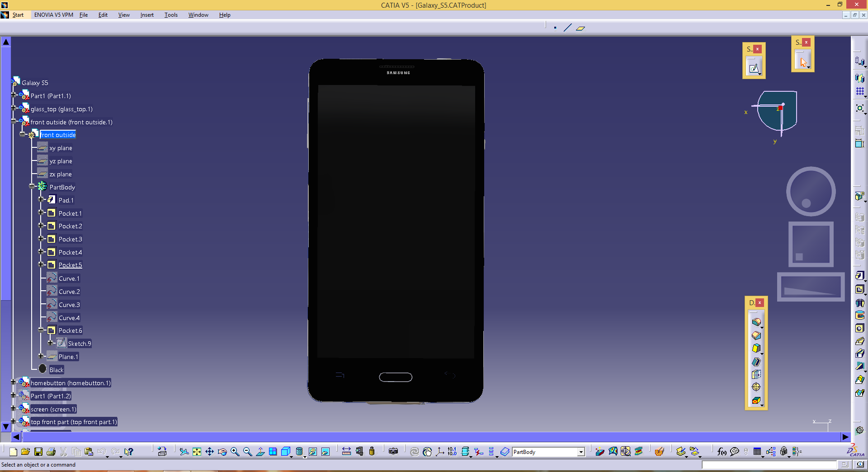
Task: Open the Start menu
Action: click(18, 15)
